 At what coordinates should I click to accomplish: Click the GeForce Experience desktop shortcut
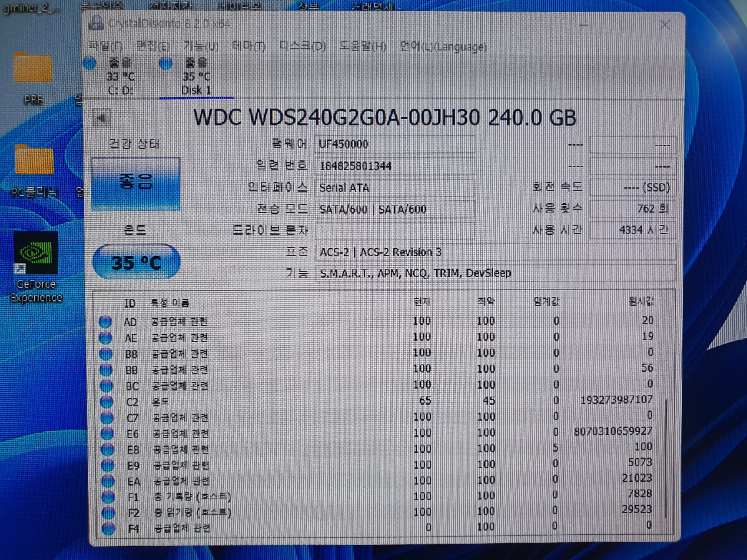[36, 267]
